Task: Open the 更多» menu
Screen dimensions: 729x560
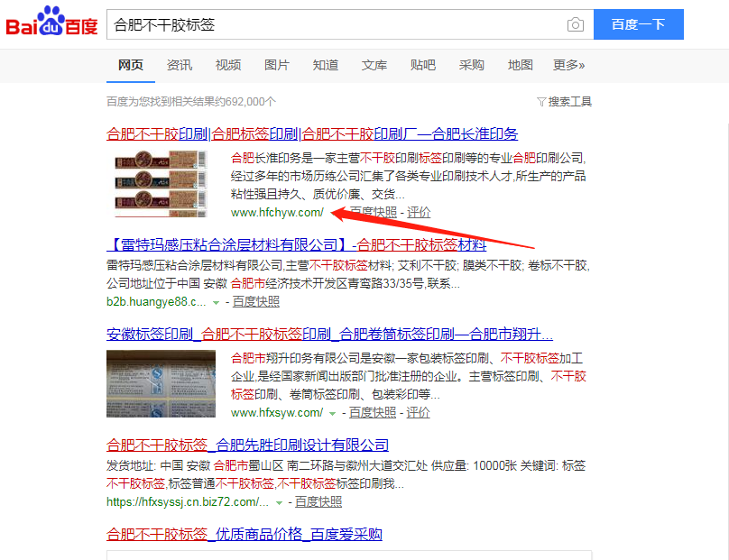Action: pyautogui.click(x=568, y=65)
